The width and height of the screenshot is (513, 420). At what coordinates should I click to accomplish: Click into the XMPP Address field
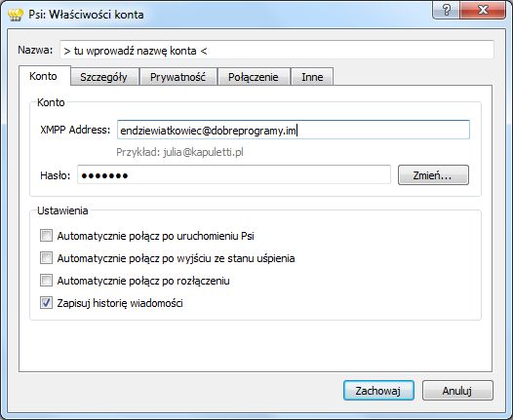pos(294,130)
